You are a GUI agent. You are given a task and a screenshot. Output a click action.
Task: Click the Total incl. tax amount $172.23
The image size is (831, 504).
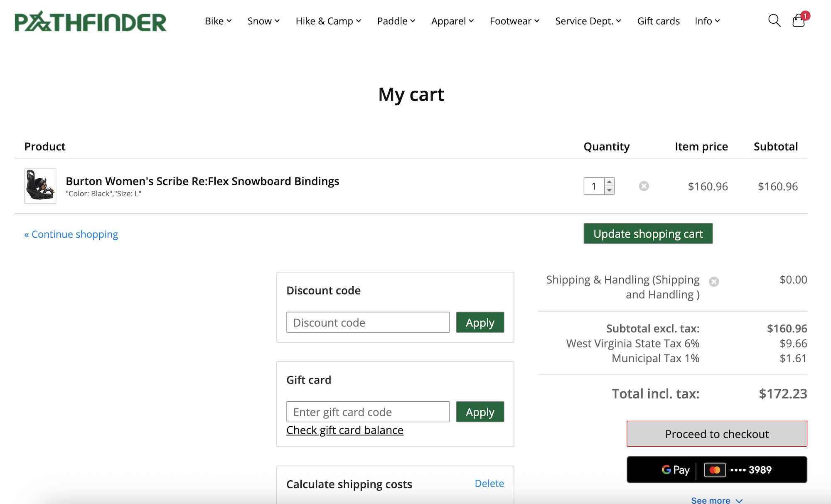point(783,394)
